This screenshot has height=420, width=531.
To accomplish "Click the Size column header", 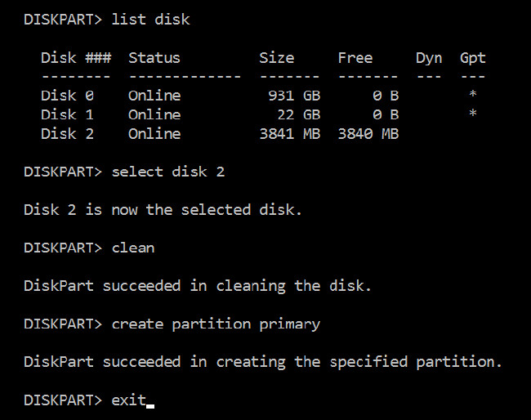I will click(x=277, y=58).
